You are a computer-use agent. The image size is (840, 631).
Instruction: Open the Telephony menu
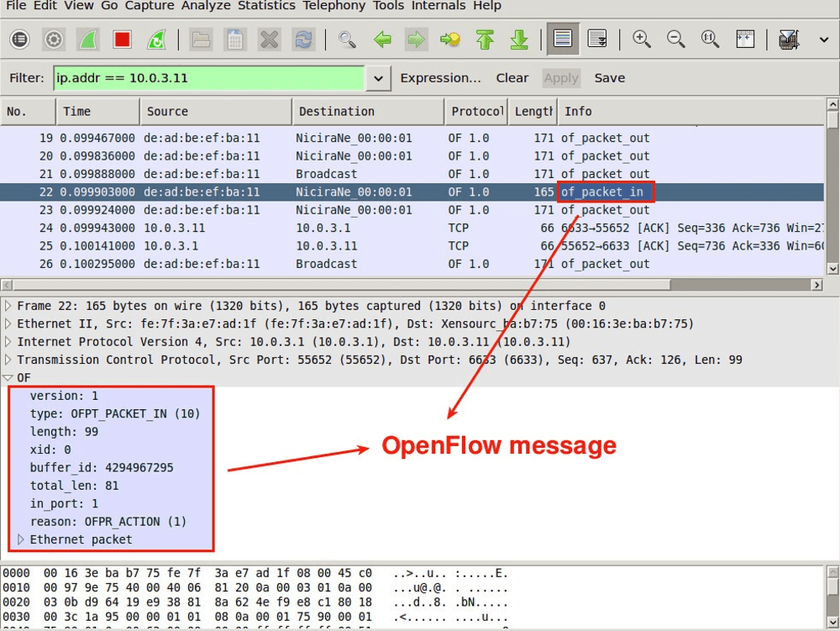[x=333, y=6]
